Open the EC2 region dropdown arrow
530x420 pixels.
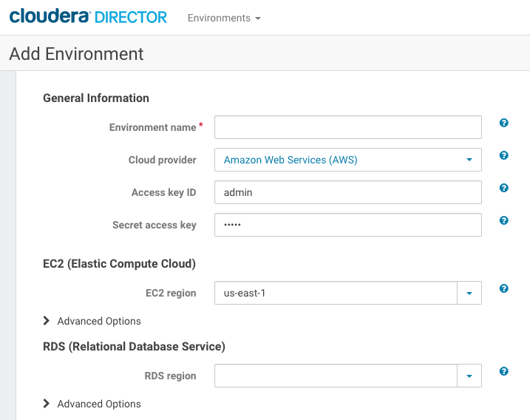pyautogui.click(x=469, y=293)
